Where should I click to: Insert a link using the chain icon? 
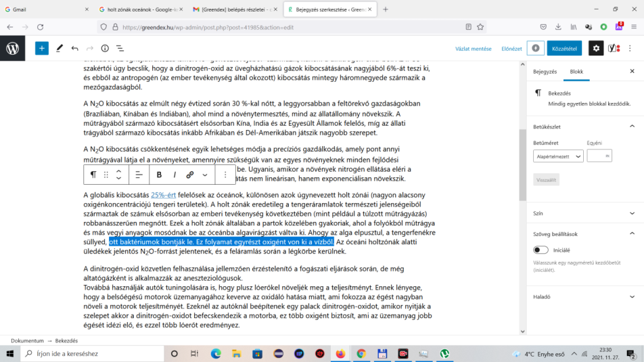click(x=190, y=175)
